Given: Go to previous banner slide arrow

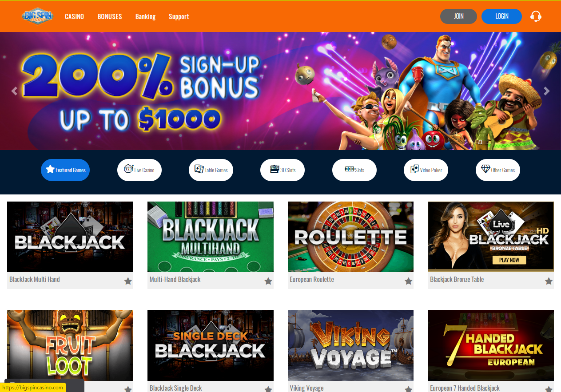Looking at the screenshot, I should [14, 91].
